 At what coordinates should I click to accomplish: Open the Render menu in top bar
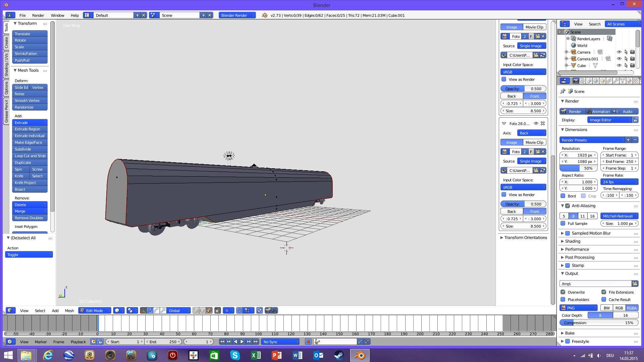(x=38, y=15)
